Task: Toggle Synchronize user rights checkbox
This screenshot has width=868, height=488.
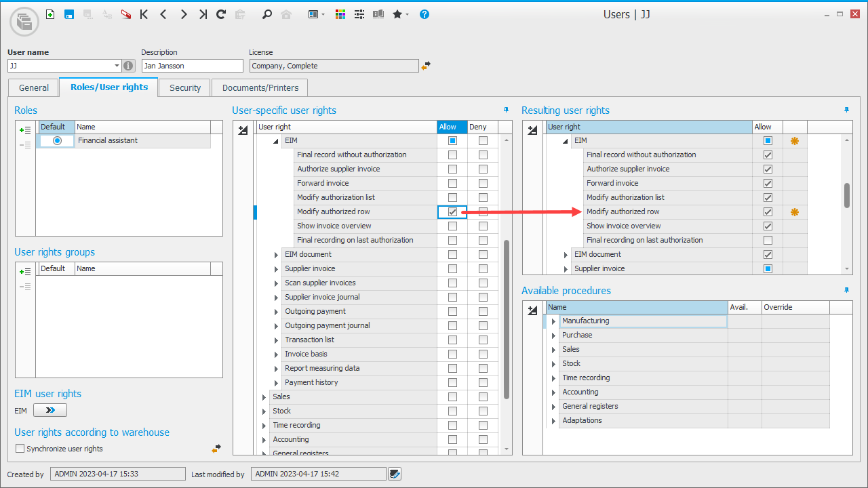Action: tap(20, 449)
